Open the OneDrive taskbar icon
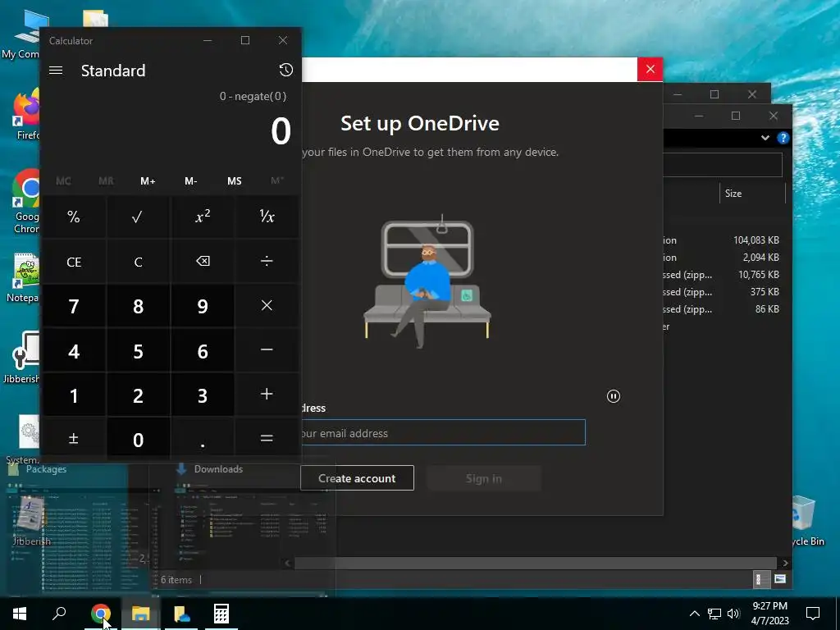The height and width of the screenshot is (630, 840). [181, 614]
